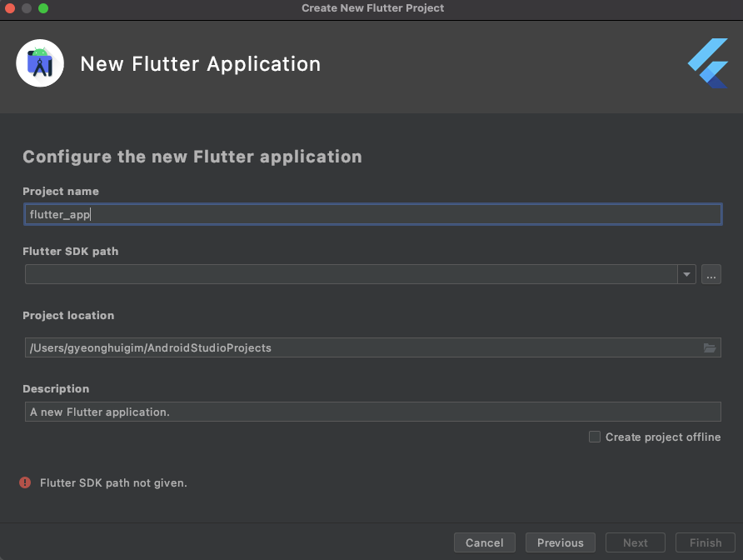
Task: Close the dialog with red window button
Action: [x=10, y=8]
